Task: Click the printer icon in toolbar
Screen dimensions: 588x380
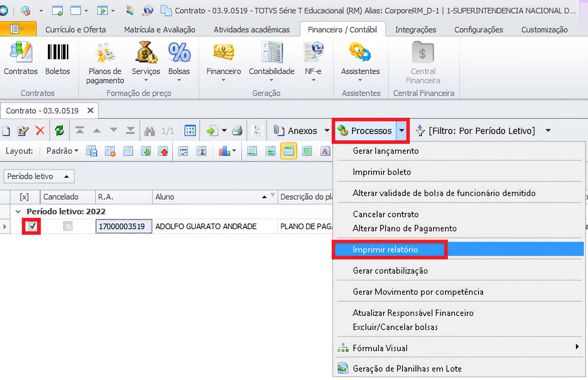Action: tap(237, 131)
